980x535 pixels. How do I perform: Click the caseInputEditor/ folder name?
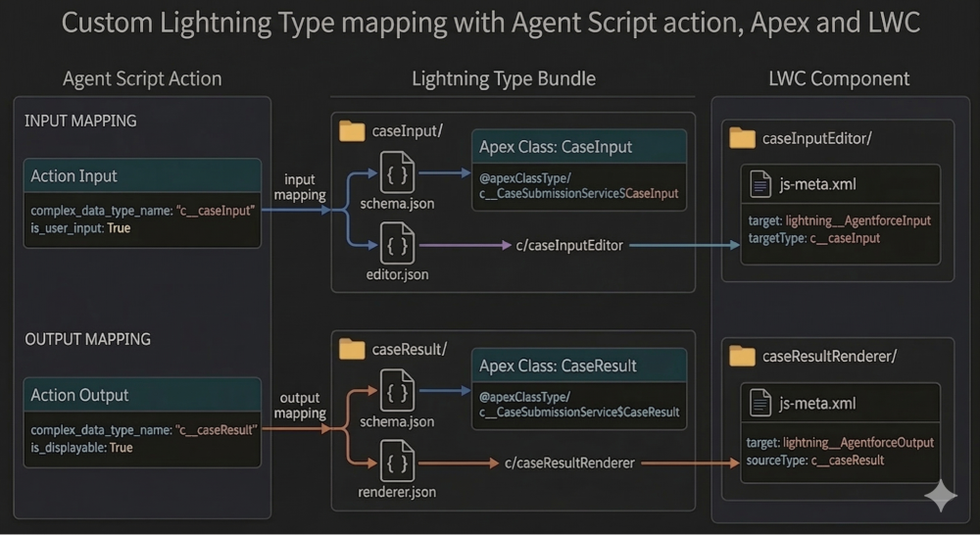coord(817,139)
